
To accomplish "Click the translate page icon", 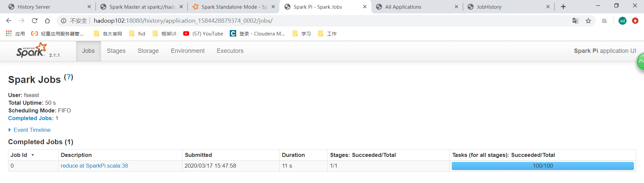I will click(x=575, y=21).
